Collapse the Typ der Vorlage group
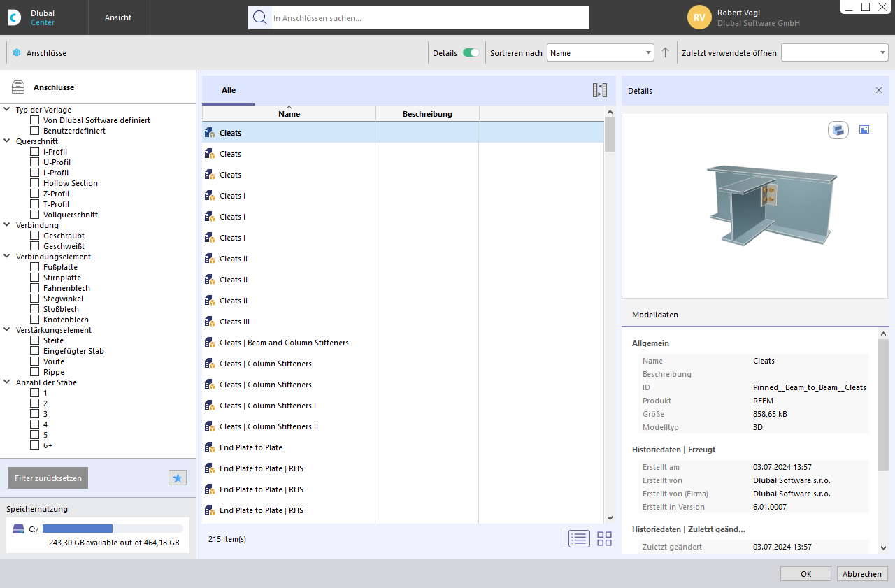This screenshot has width=895, height=588. coord(7,110)
